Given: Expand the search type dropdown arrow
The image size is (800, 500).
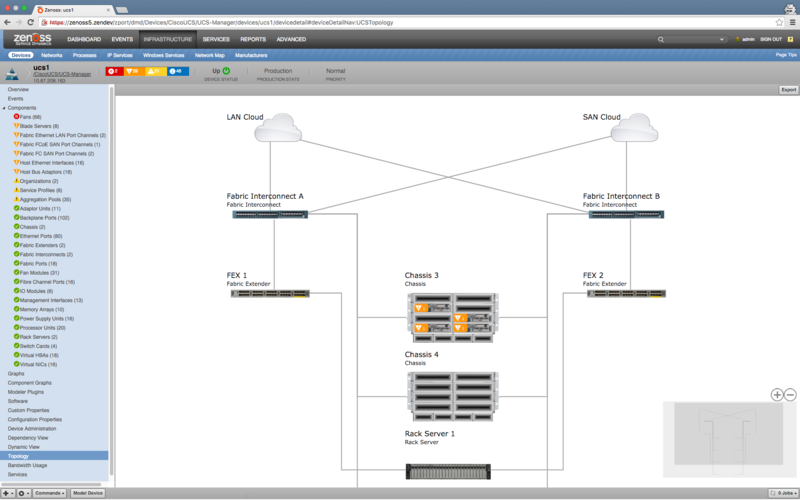Looking at the screenshot, I should [721, 39].
